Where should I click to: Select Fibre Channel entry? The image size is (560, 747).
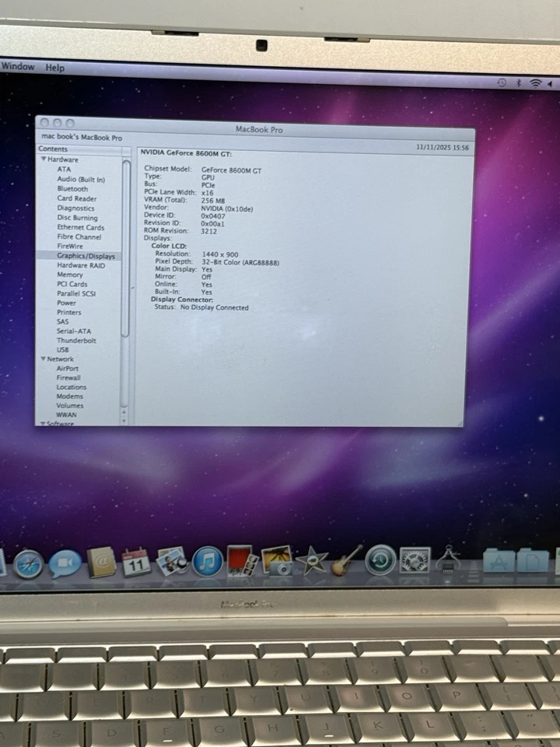(79, 237)
